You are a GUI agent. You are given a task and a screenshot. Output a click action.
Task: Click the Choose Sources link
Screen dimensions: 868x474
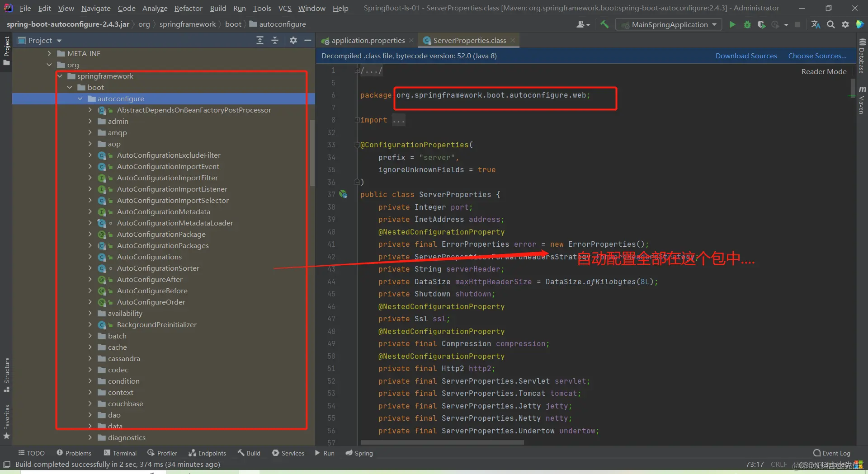point(817,56)
